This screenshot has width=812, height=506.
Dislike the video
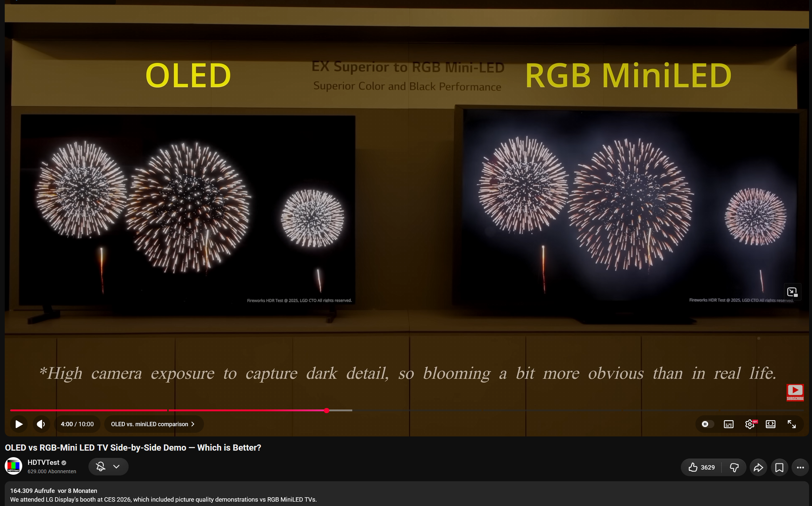point(734,467)
